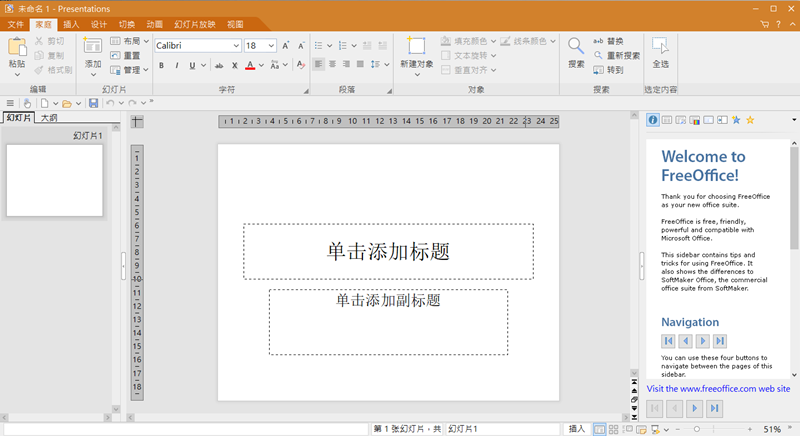The width and height of the screenshot is (800, 436).
Task: Open the Insert (插入) ribbon tab
Action: 71,23
